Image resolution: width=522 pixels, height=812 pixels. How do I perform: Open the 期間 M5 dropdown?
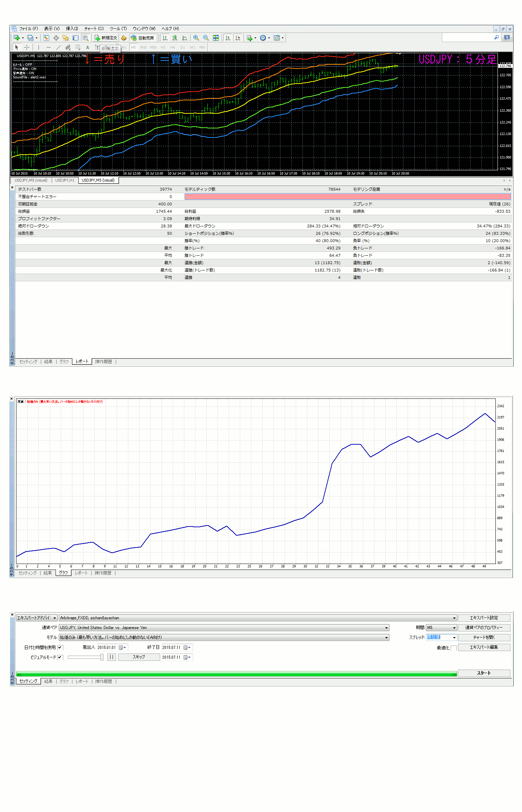pos(454,628)
